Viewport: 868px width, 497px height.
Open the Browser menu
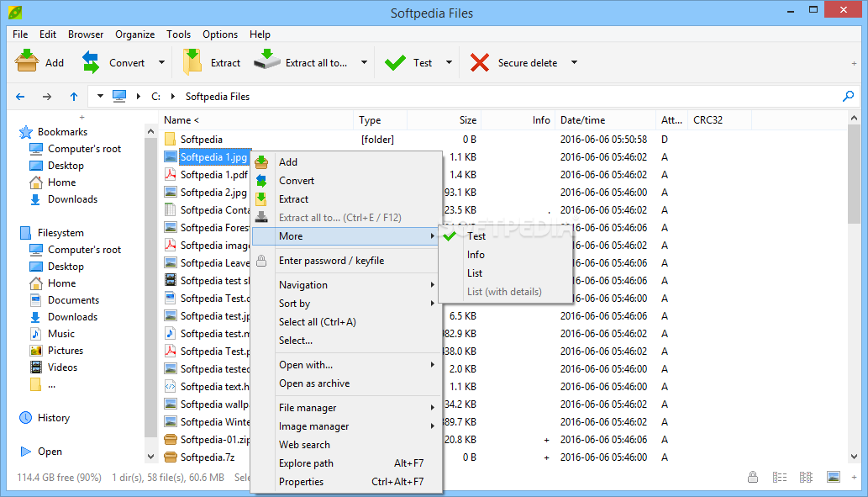[86, 34]
